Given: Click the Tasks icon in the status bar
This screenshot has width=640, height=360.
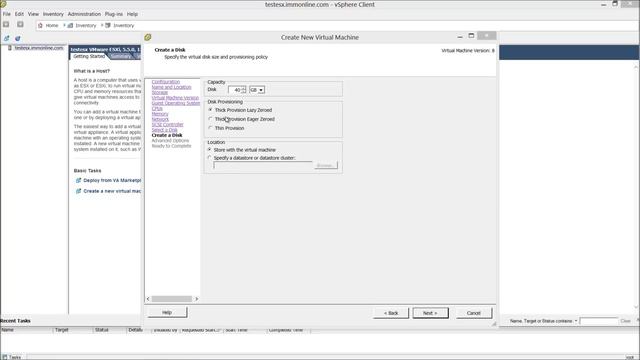Looking at the screenshot, I should (x=4, y=357).
